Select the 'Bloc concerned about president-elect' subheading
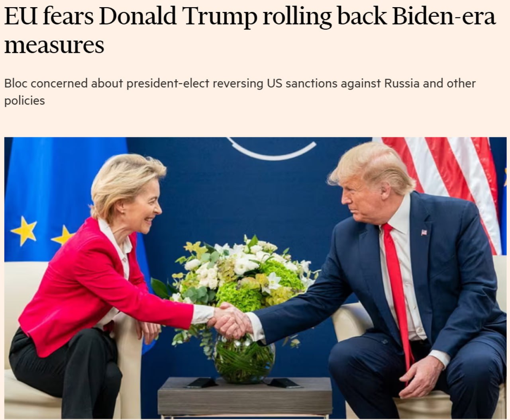Screen dimensions: 510x420 pos(240,92)
